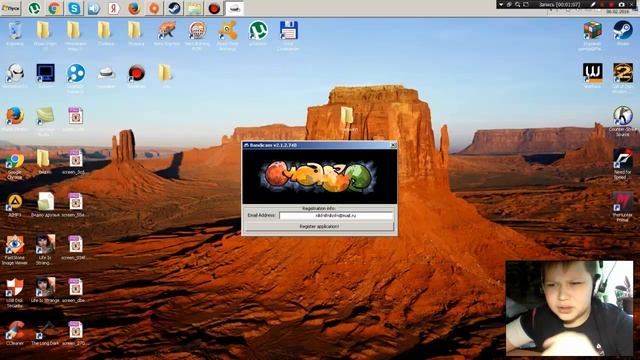Select the screen_270 file icon

pyautogui.click(x=75, y=333)
